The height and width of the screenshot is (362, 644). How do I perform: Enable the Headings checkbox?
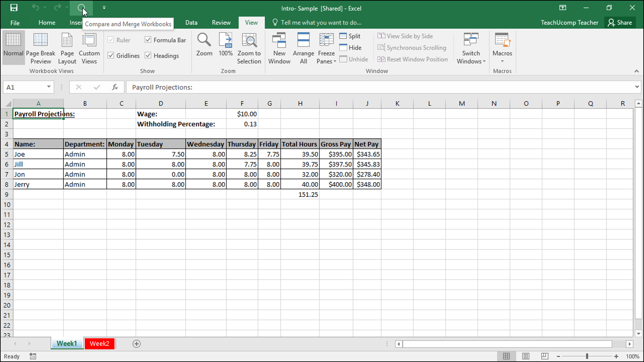pos(148,55)
